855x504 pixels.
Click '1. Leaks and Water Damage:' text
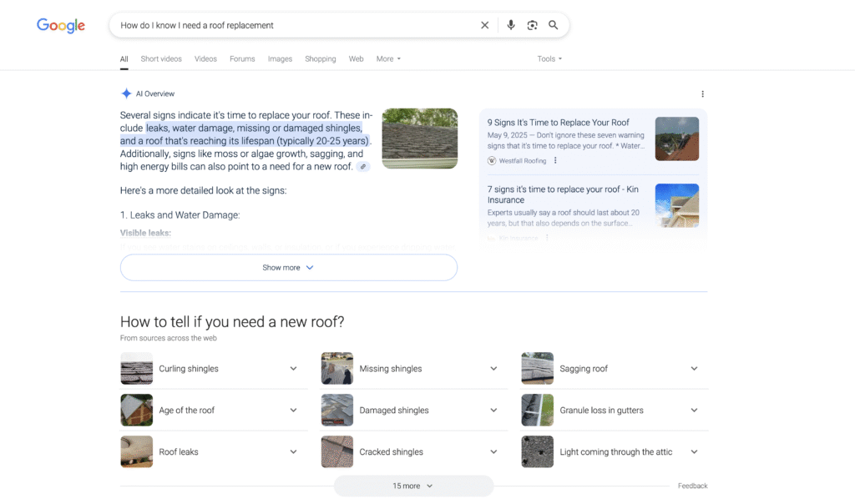(x=180, y=215)
